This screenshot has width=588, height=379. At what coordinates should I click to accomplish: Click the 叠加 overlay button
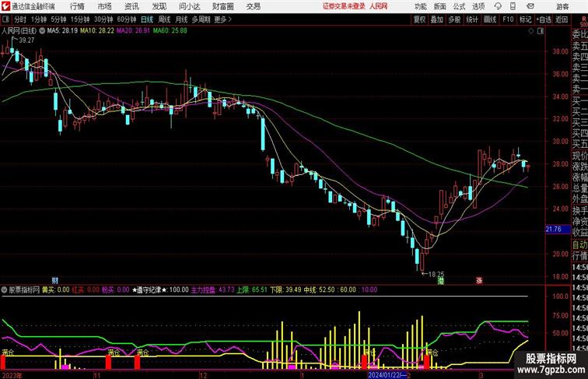(x=437, y=19)
